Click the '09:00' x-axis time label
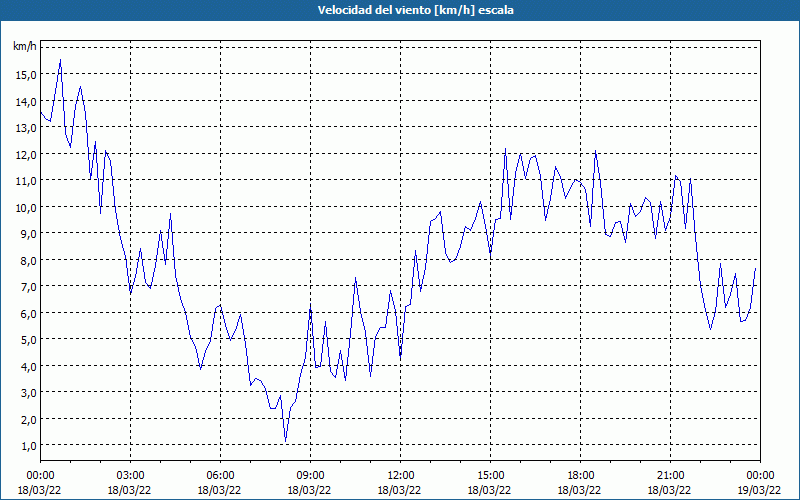 310,476
